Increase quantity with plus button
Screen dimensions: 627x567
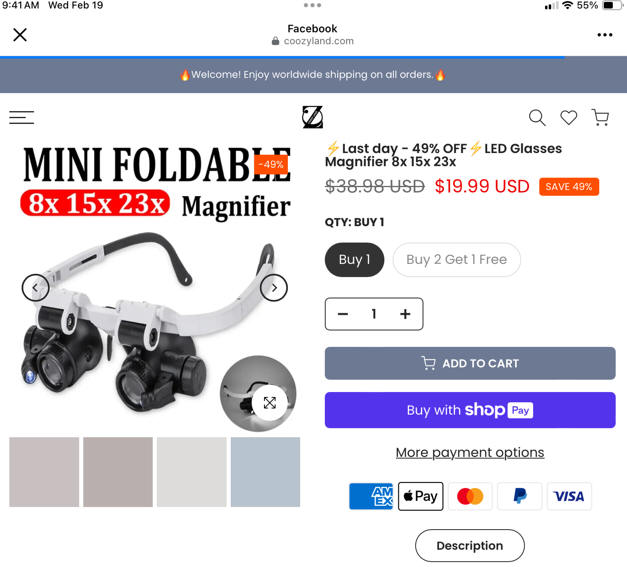[405, 314]
